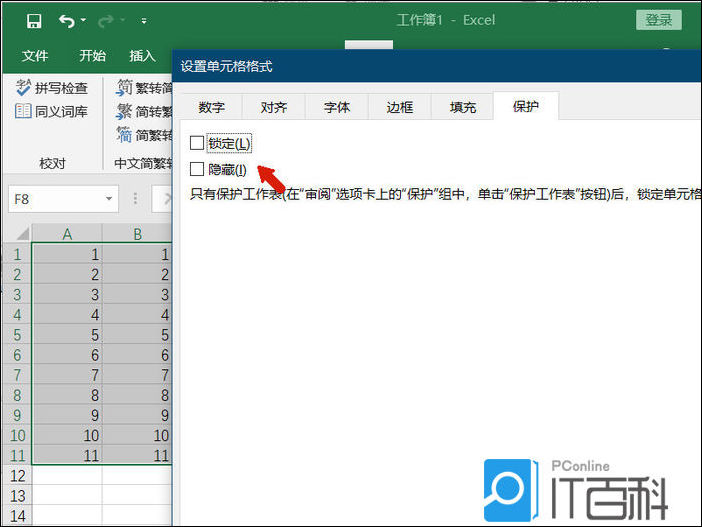
Task: Select row 11 header
Action: [17, 455]
